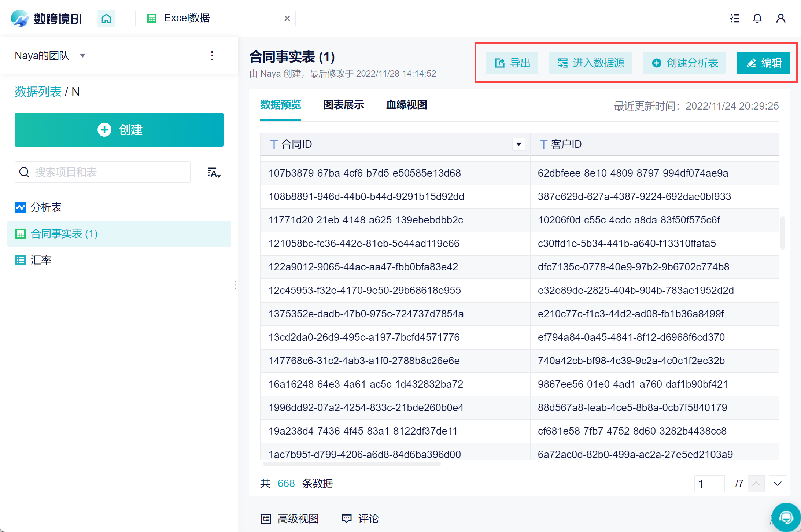This screenshot has width=801, height=532.
Task: Click the search projects and tables field
Action: tap(103, 172)
